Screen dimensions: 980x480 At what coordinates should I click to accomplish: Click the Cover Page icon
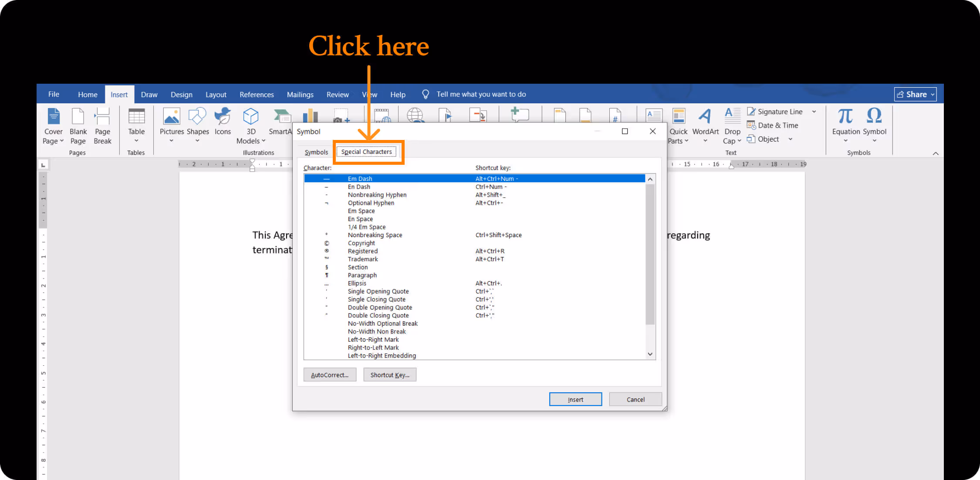[x=54, y=117]
